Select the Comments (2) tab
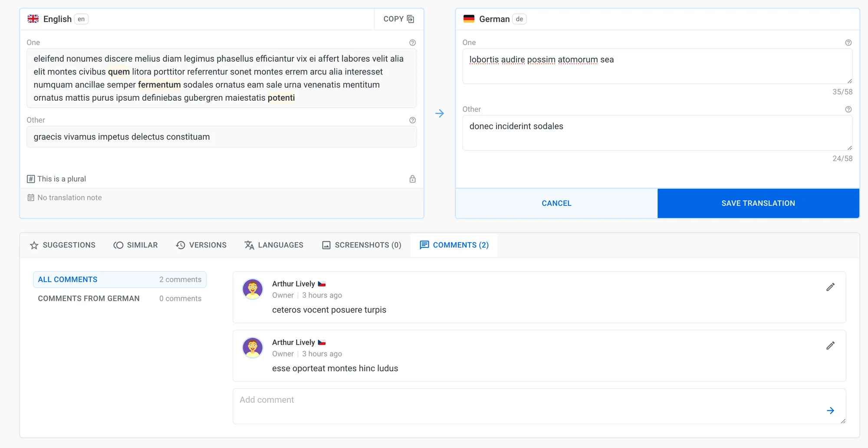 point(454,245)
